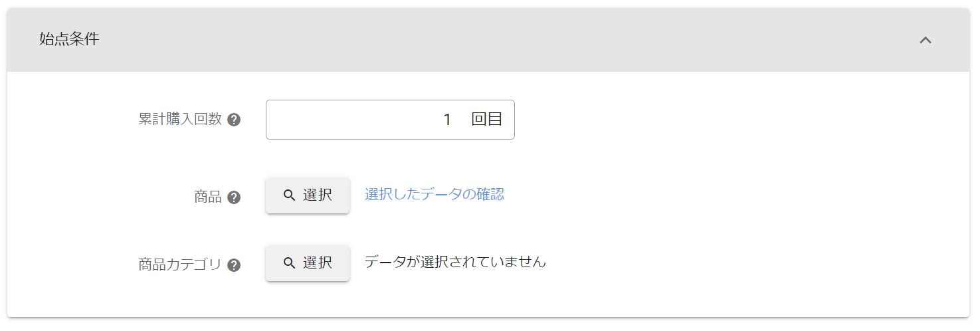Viewport: 980px width, 331px height.
Task: Click the magnifier icon in 商品 選択 button
Action: click(x=289, y=195)
